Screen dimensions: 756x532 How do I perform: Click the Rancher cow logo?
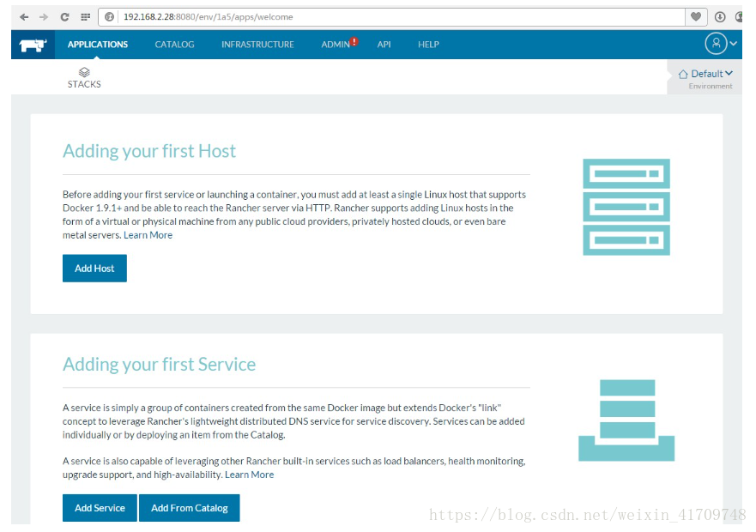tap(33, 45)
